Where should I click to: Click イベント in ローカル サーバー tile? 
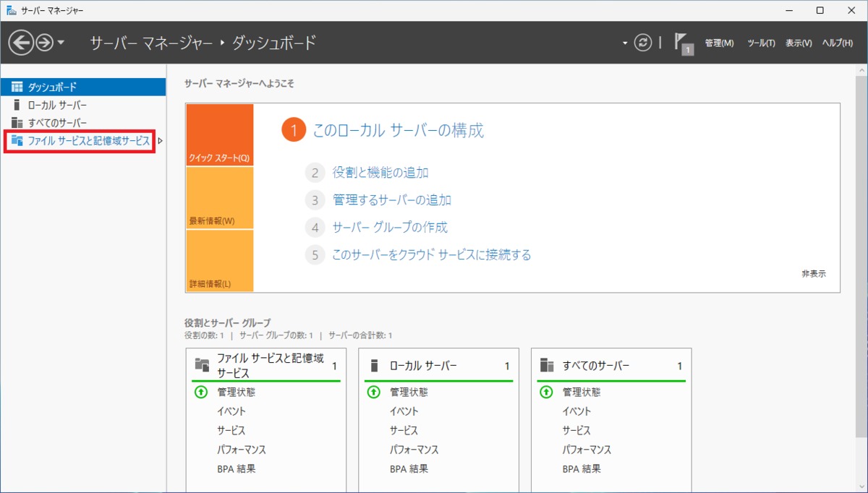pos(404,411)
